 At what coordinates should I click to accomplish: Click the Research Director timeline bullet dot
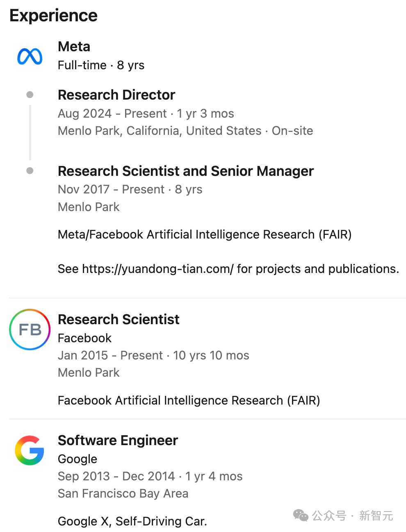(x=30, y=95)
